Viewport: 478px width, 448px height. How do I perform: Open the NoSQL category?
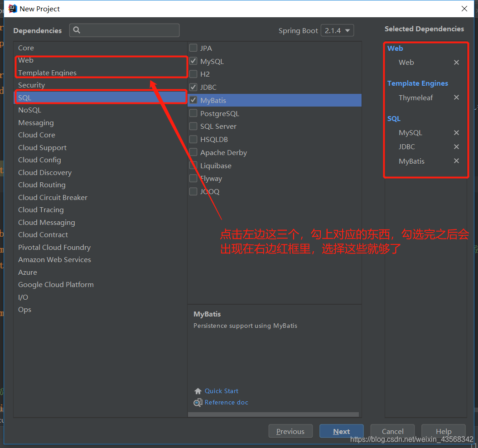coord(100,110)
